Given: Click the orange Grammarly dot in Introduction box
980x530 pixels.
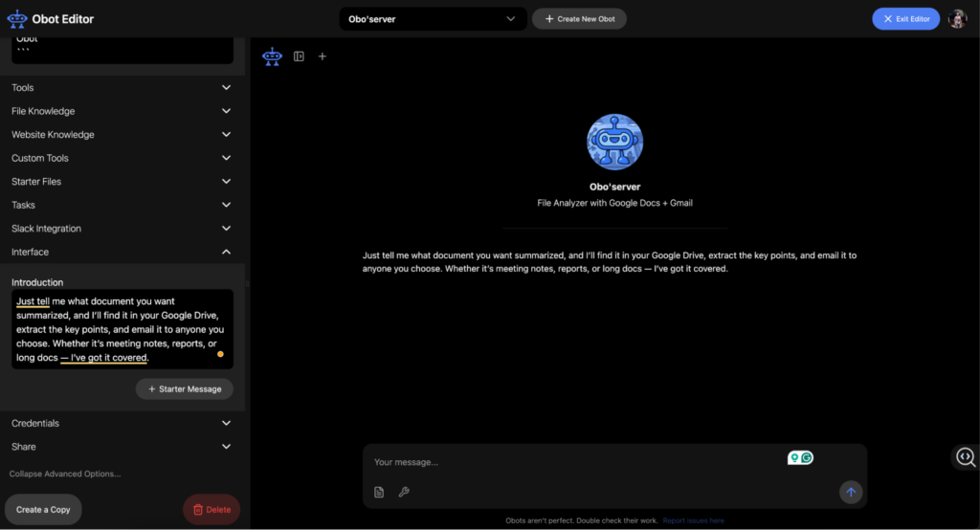Looking at the screenshot, I should pos(220,354).
